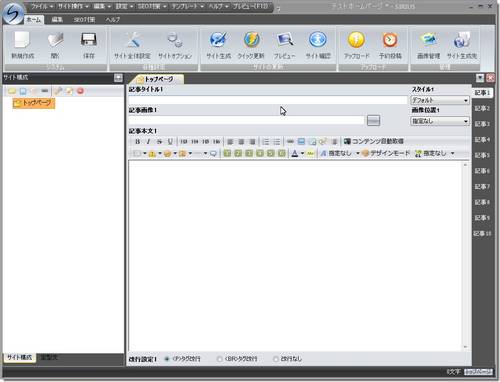The height and width of the screenshot is (382, 500).
Task: Click the サイト生成先 icon
Action: (462, 40)
